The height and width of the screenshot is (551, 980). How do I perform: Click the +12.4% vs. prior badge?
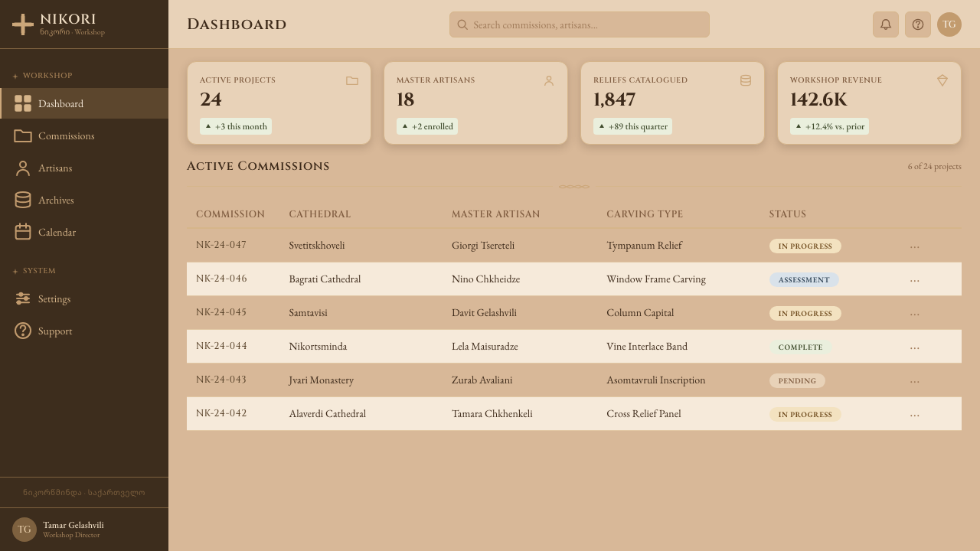(829, 126)
